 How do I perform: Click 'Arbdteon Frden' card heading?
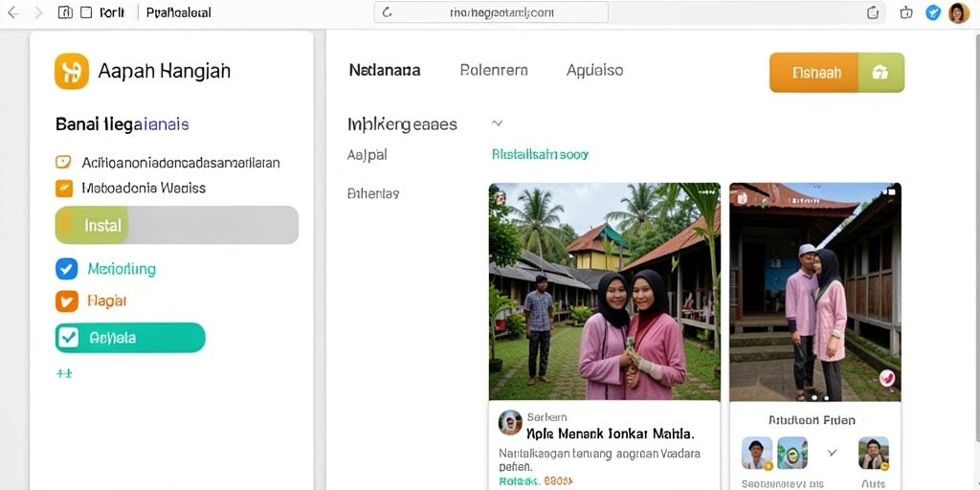click(x=812, y=420)
